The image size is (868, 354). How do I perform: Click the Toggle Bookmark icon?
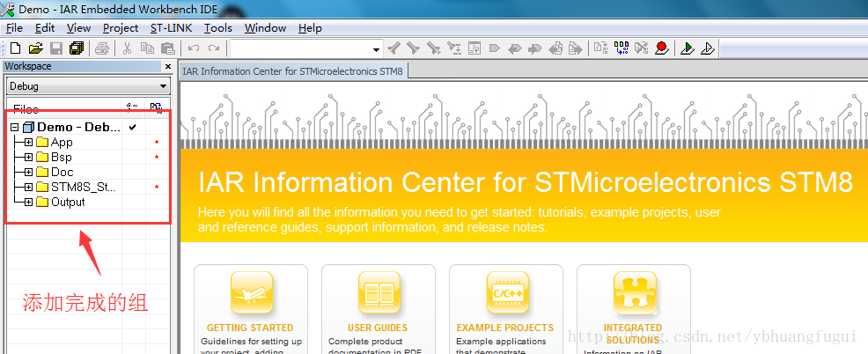pos(495,48)
